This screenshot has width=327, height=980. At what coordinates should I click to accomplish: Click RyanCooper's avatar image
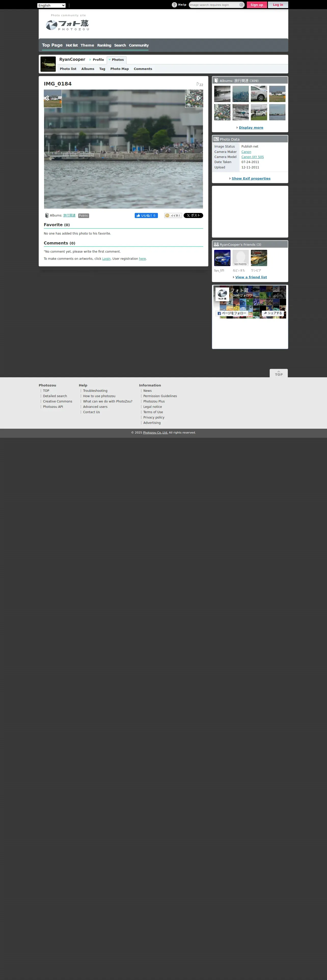click(x=48, y=64)
